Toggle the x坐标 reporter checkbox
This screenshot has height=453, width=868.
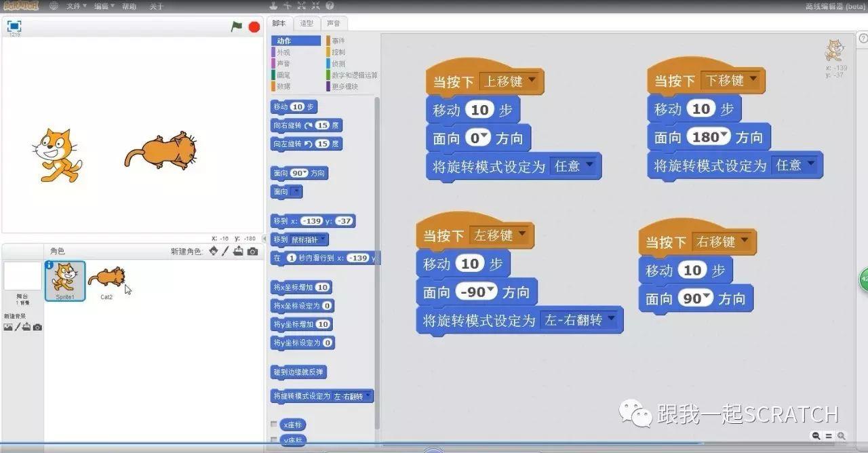click(274, 425)
